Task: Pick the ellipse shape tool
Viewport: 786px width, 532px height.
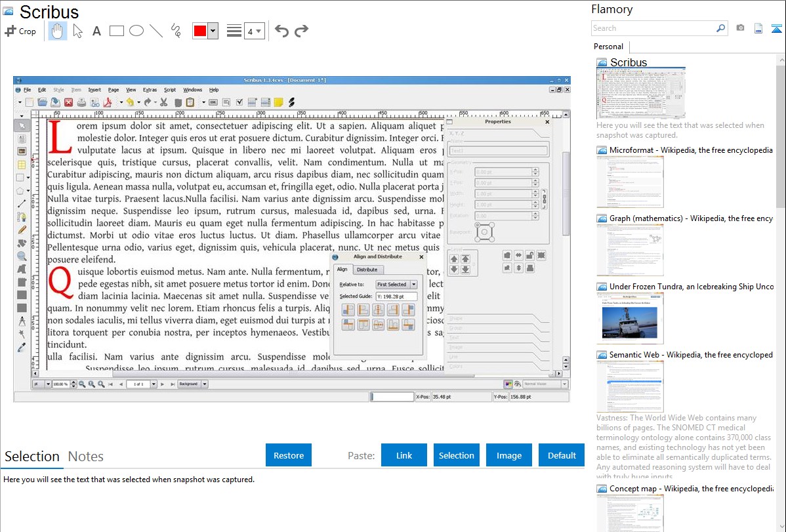Action: (136, 31)
